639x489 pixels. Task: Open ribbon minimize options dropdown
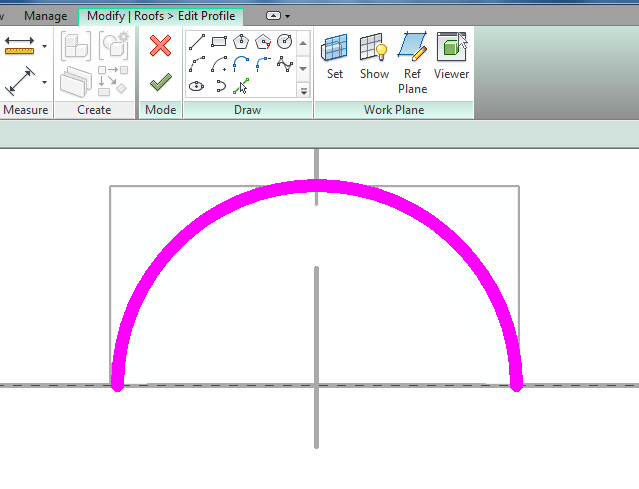point(287,16)
